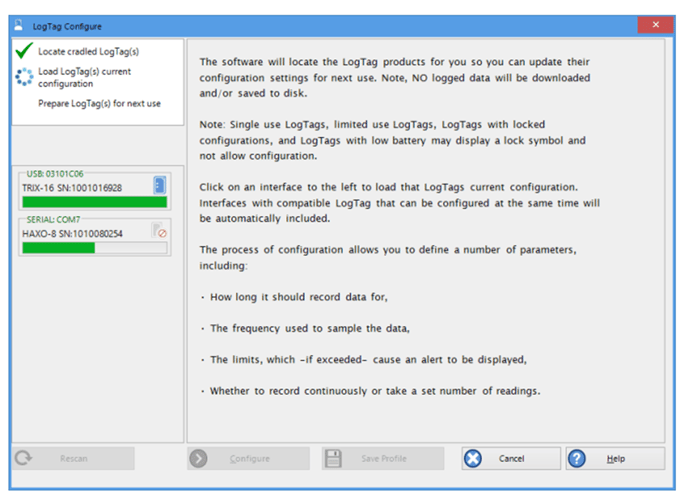The height and width of the screenshot is (498, 688).
Task: Cancel the LogTag configuration
Action: pos(511,459)
